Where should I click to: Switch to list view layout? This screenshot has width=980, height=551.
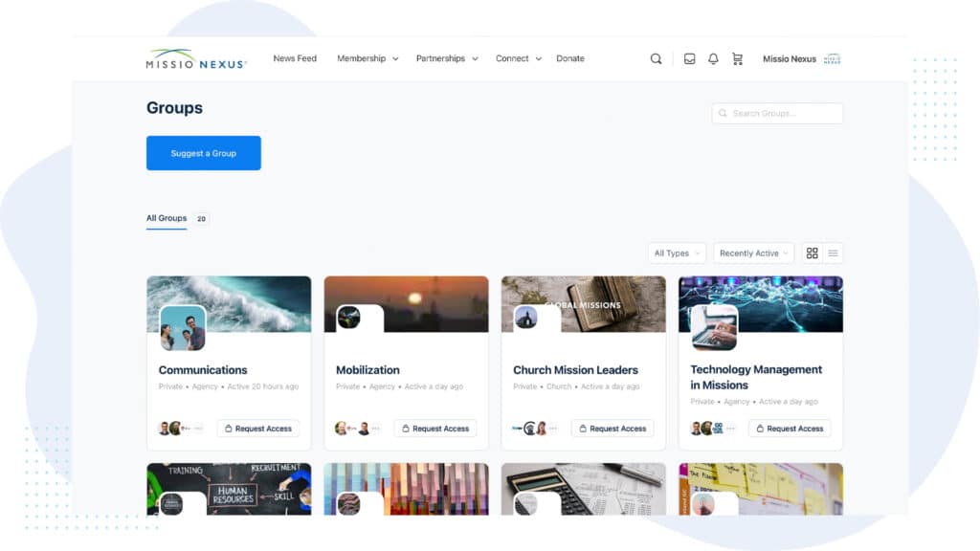point(833,253)
